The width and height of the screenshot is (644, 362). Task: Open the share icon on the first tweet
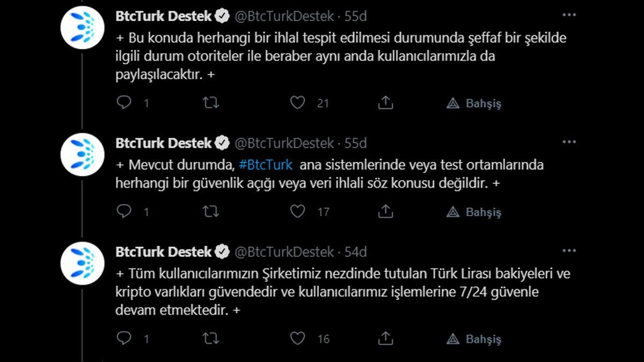coord(385,102)
